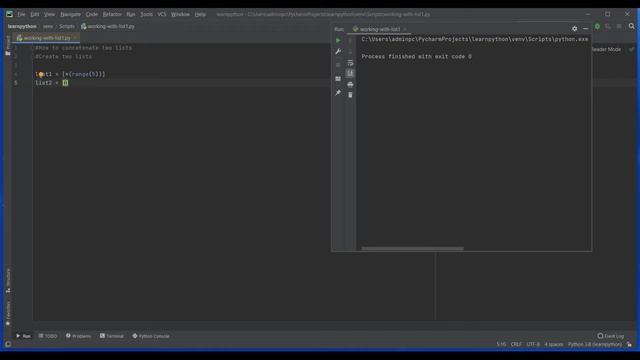
Task: Open the Run tool window button
Action: tap(23, 336)
